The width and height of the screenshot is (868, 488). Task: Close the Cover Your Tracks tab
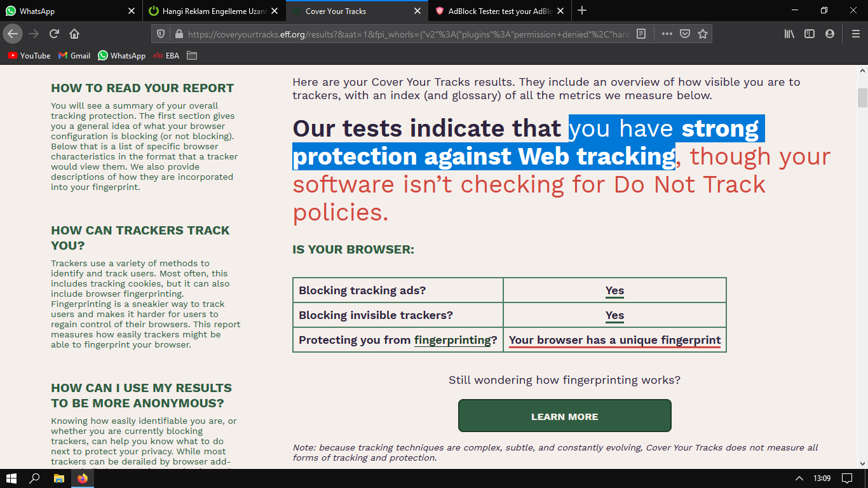pyautogui.click(x=417, y=11)
